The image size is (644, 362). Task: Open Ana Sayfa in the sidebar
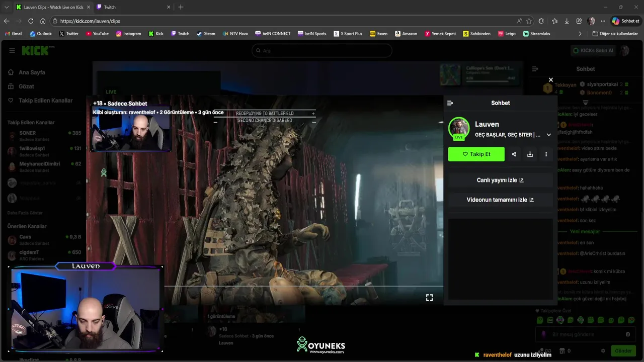coord(32,72)
